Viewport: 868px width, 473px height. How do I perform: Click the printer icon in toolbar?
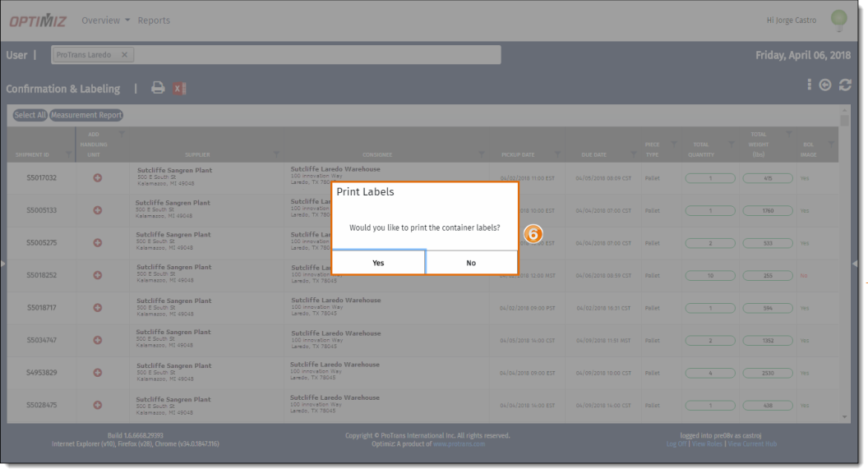pyautogui.click(x=158, y=89)
